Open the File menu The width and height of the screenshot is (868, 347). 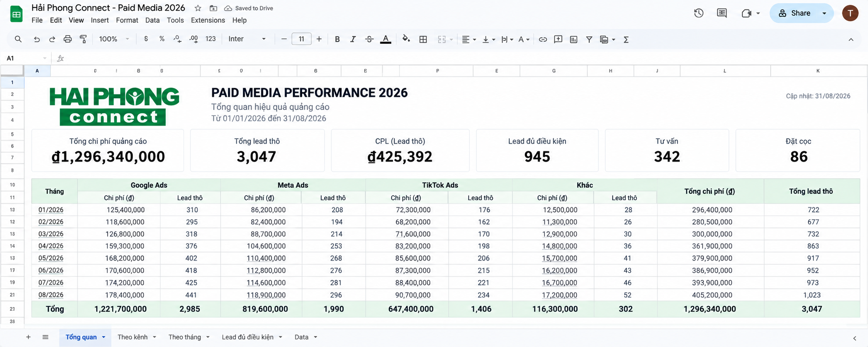[x=37, y=20]
